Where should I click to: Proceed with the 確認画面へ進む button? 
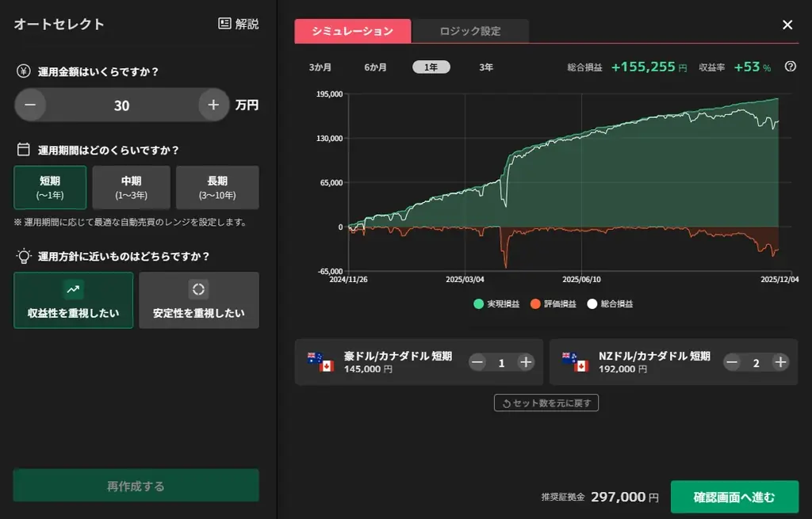tap(734, 497)
